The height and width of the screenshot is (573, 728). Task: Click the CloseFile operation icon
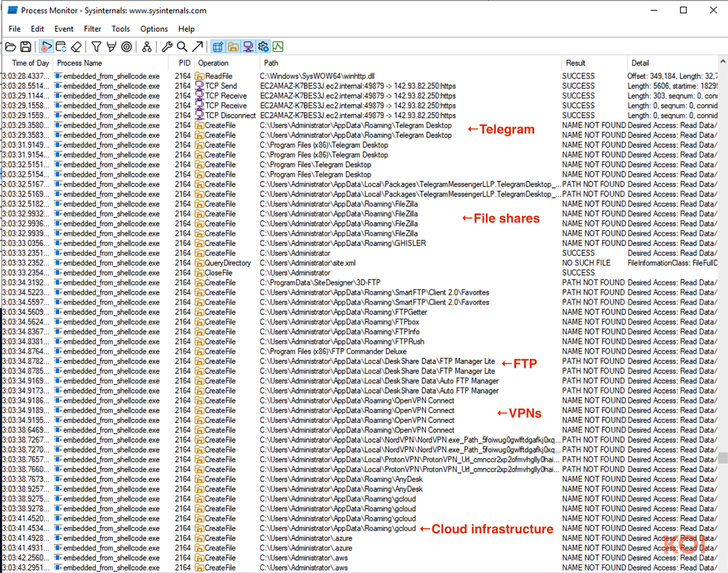(x=199, y=273)
